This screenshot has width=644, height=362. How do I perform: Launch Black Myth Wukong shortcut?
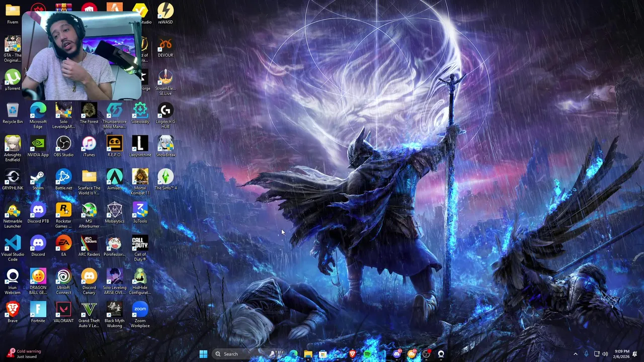coord(115,315)
